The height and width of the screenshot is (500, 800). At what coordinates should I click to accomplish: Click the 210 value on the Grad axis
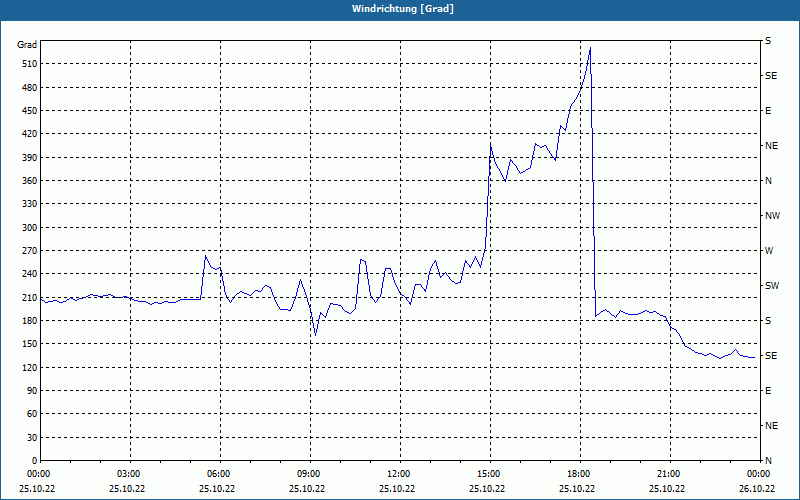coord(29,297)
